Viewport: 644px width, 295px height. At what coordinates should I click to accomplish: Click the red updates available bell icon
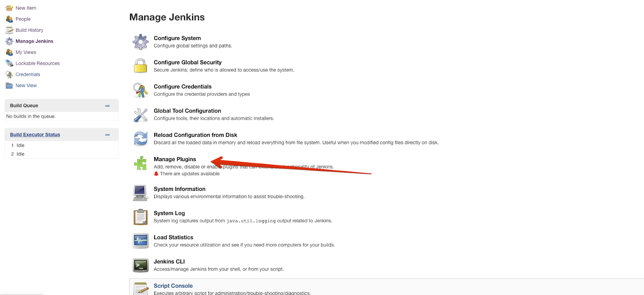coord(156,174)
